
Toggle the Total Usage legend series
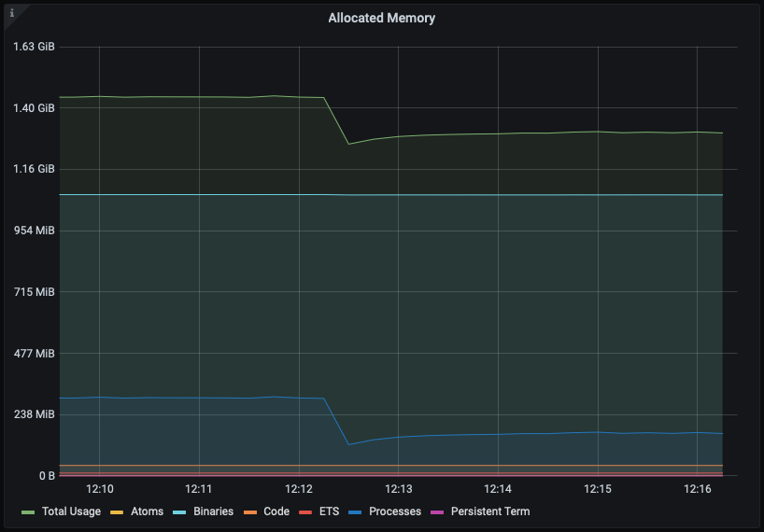coord(71,511)
